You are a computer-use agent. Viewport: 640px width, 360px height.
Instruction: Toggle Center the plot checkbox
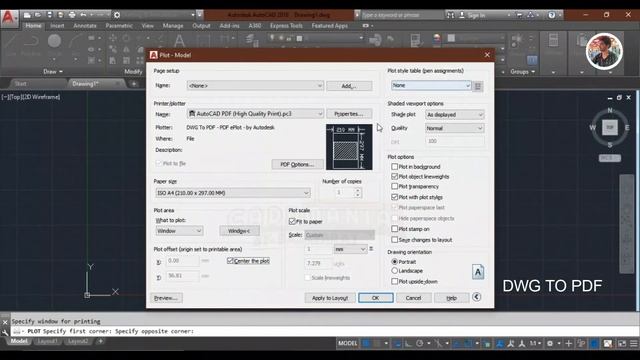[x=230, y=261]
